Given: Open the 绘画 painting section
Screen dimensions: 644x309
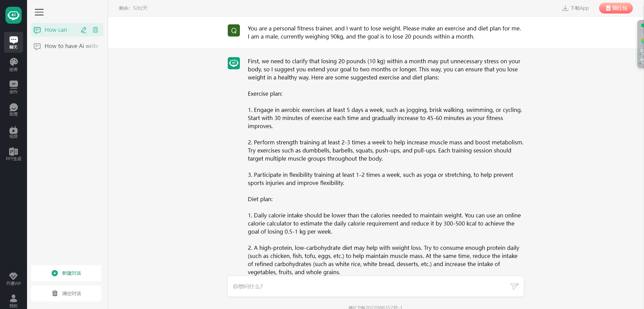Looking at the screenshot, I should (14, 65).
